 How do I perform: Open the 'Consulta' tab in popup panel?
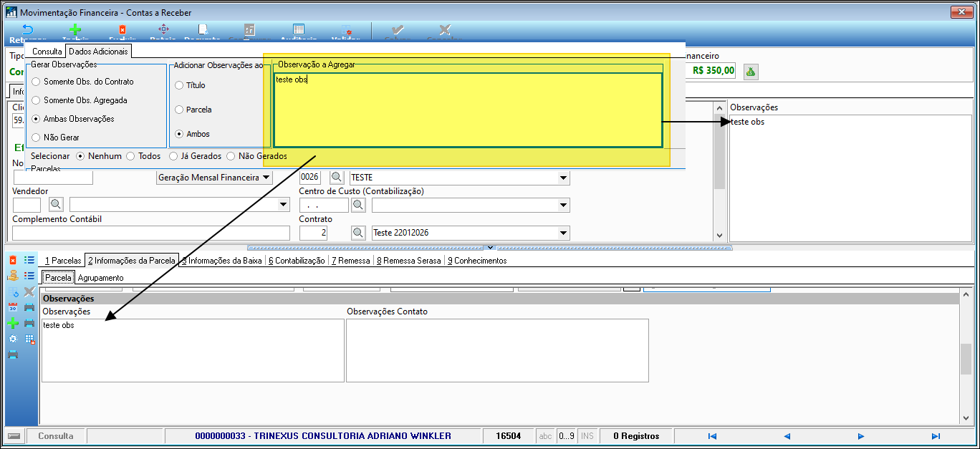pos(47,52)
